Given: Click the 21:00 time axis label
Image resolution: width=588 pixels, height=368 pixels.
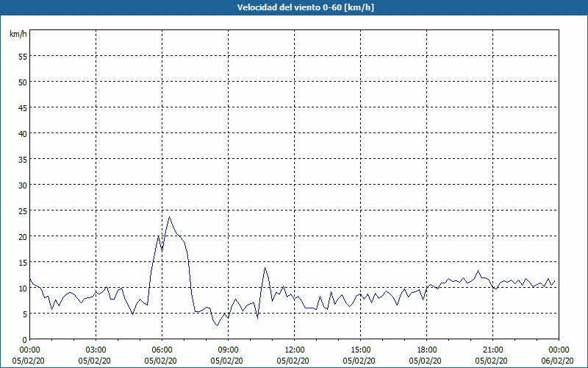Looking at the screenshot, I should coord(492,350).
